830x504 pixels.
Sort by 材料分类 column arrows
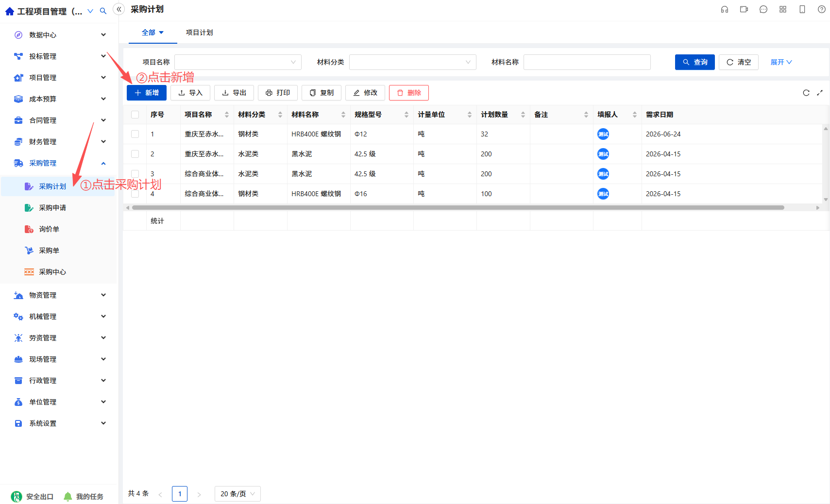(280, 115)
